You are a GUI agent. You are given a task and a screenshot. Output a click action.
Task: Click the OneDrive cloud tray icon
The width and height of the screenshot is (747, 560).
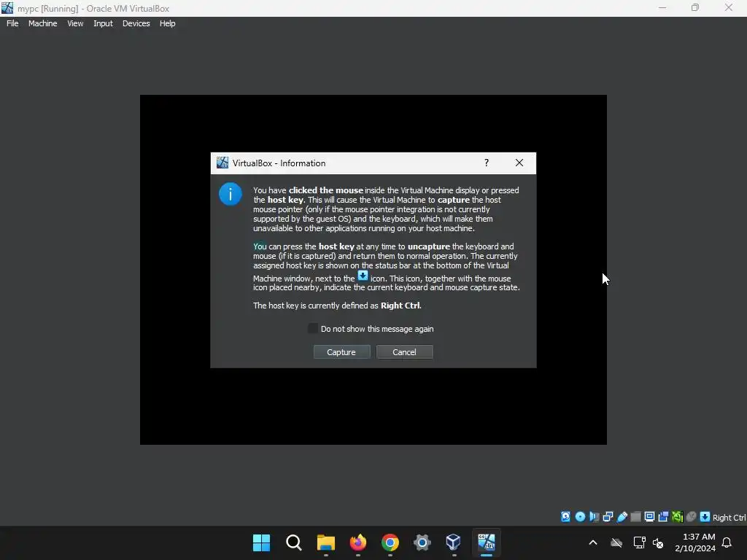616,542
